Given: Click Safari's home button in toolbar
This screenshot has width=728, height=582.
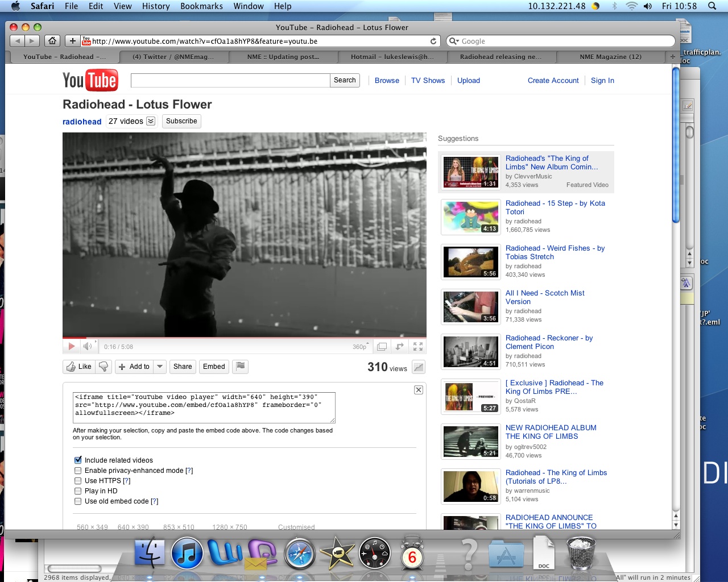Looking at the screenshot, I should click(52, 41).
